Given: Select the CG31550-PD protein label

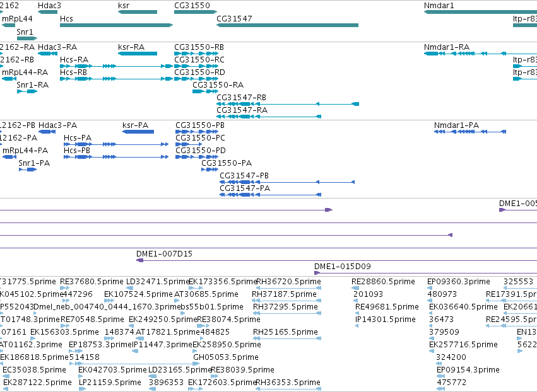Looking at the screenshot, I should pos(201,151).
